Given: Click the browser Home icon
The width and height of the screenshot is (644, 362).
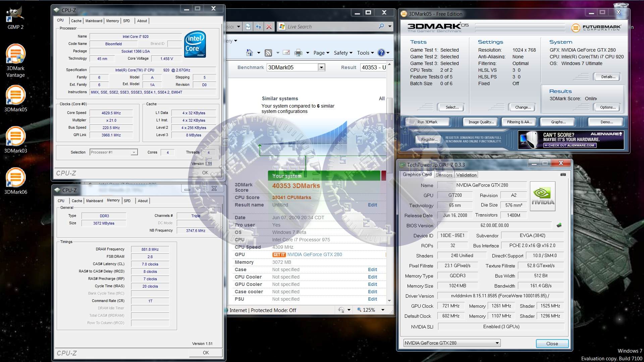Looking at the screenshot, I should pos(249,53).
